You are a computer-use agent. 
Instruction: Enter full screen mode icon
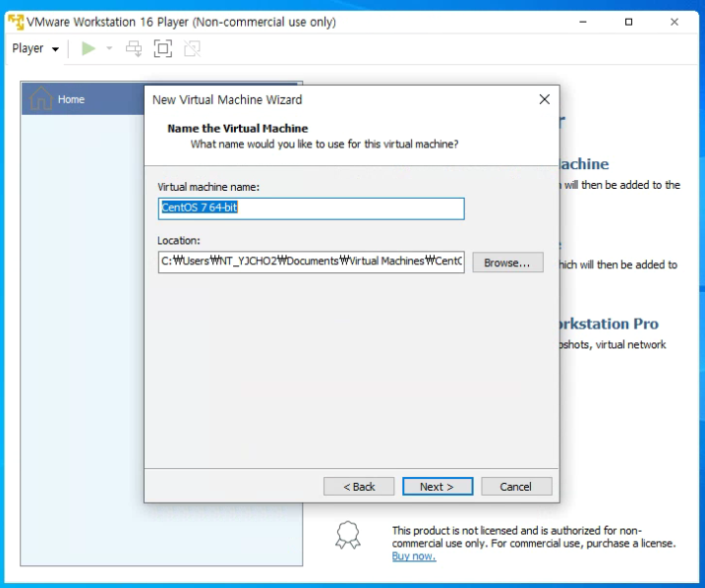[163, 48]
